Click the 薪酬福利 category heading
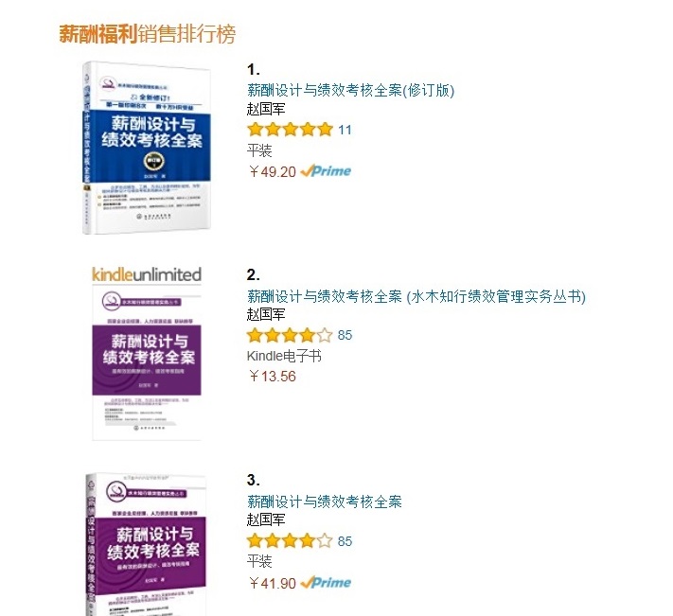 [98, 34]
